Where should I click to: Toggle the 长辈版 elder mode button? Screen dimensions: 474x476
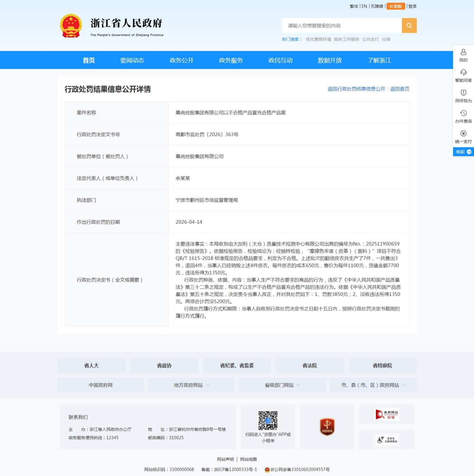tap(396, 6)
